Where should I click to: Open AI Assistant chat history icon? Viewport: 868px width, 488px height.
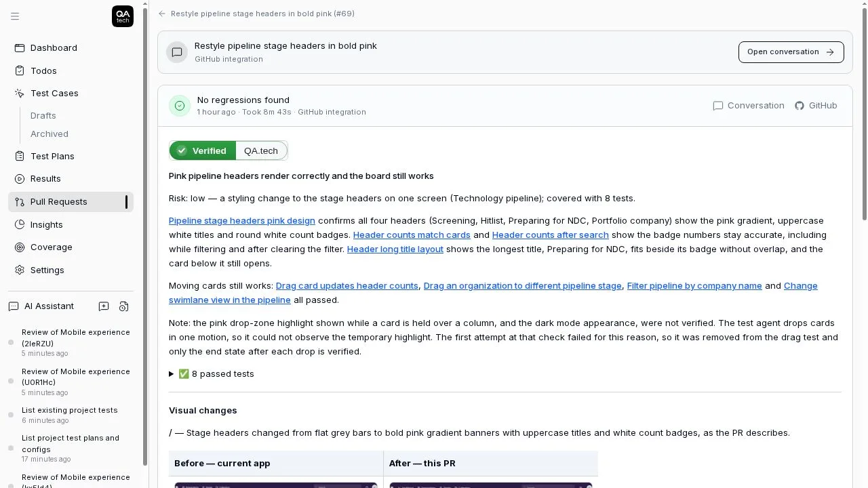(123, 306)
